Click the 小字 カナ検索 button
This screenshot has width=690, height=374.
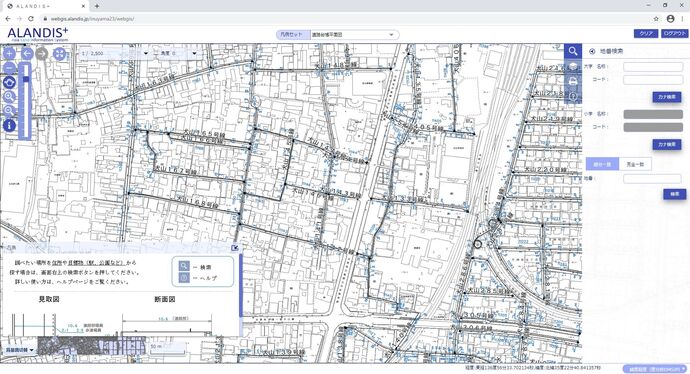coord(667,144)
